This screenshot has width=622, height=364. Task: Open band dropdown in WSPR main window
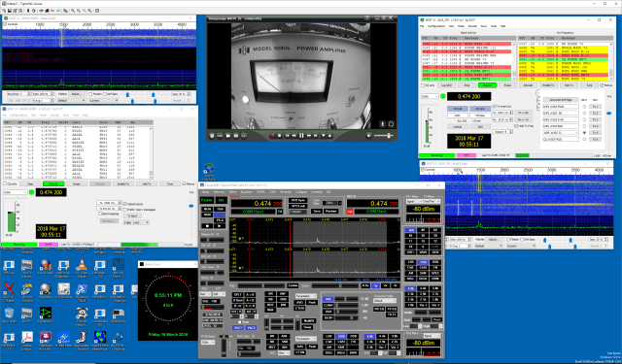click(16, 192)
